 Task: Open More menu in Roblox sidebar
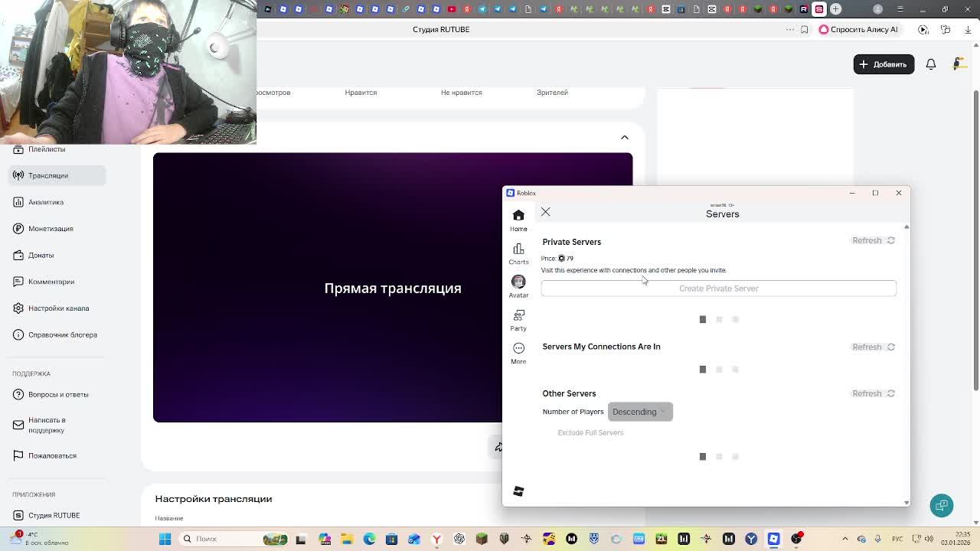click(518, 353)
